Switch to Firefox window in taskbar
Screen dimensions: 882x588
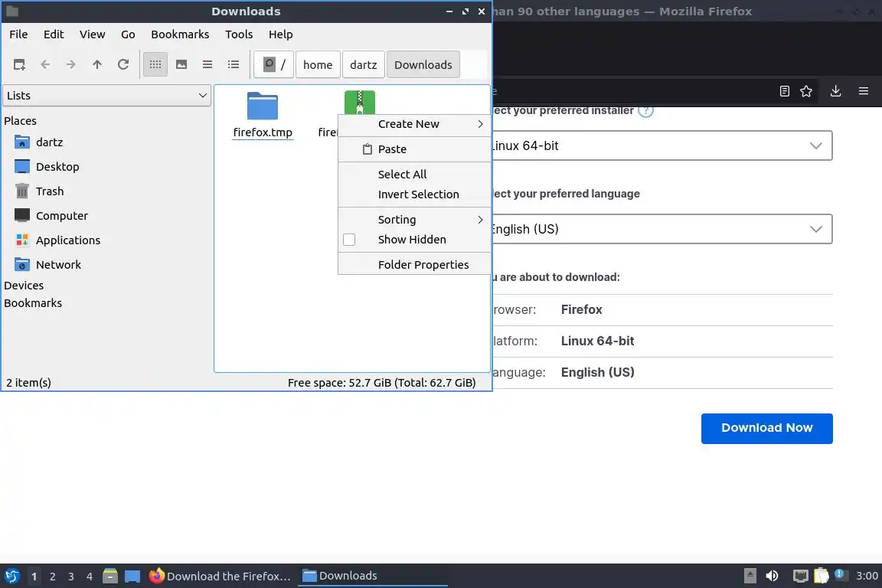(220, 577)
